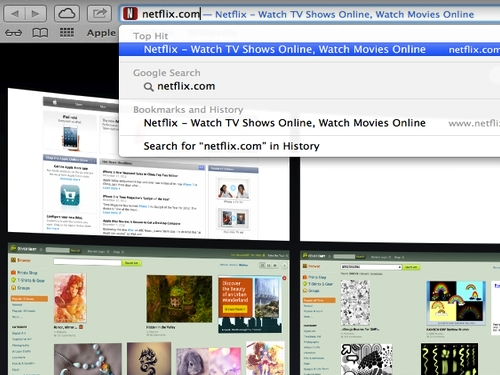Viewport: 500px width, 375px height.
Task: Click the 'Bookmarks and History' section label
Action: click(x=188, y=109)
